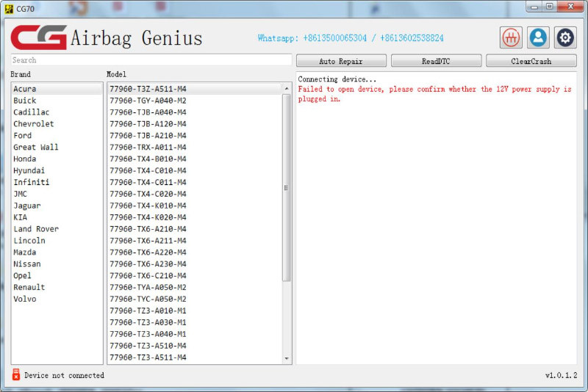Click the Whatsapp contact number text
588x392 pixels.
tap(351, 38)
